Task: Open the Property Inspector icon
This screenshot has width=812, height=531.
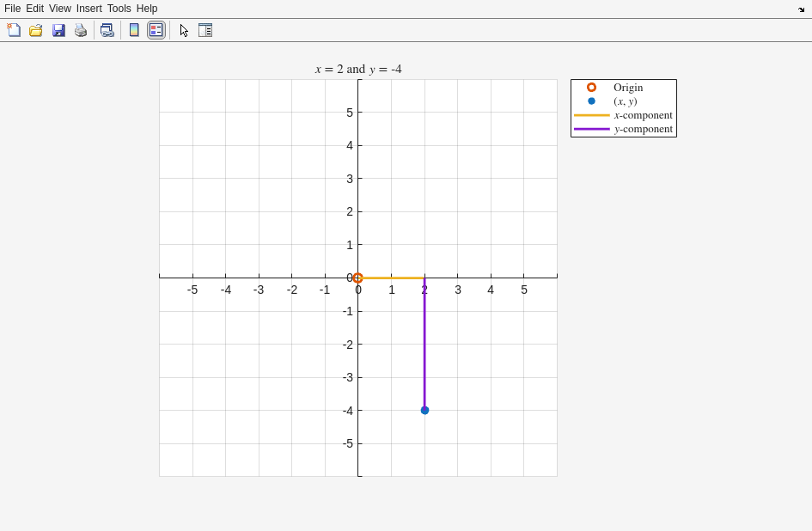Action: (205, 30)
